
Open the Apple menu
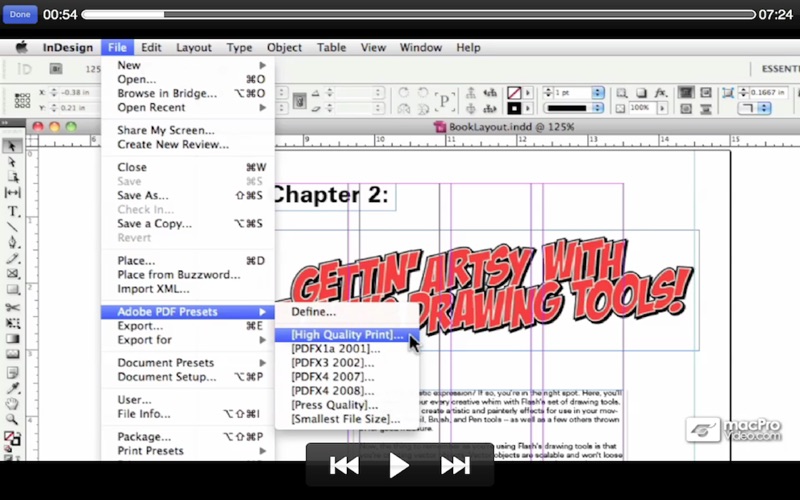click(x=21, y=47)
